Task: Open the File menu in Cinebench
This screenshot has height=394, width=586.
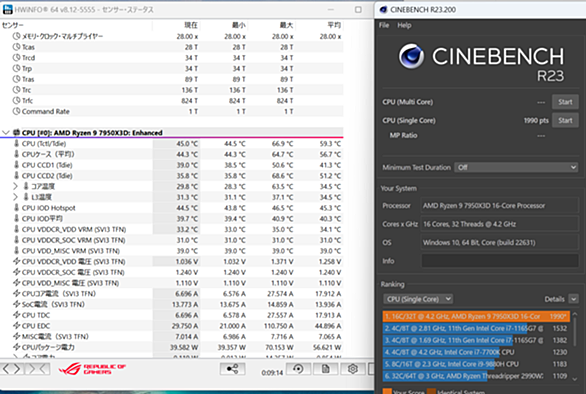Action: click(384, 25)
